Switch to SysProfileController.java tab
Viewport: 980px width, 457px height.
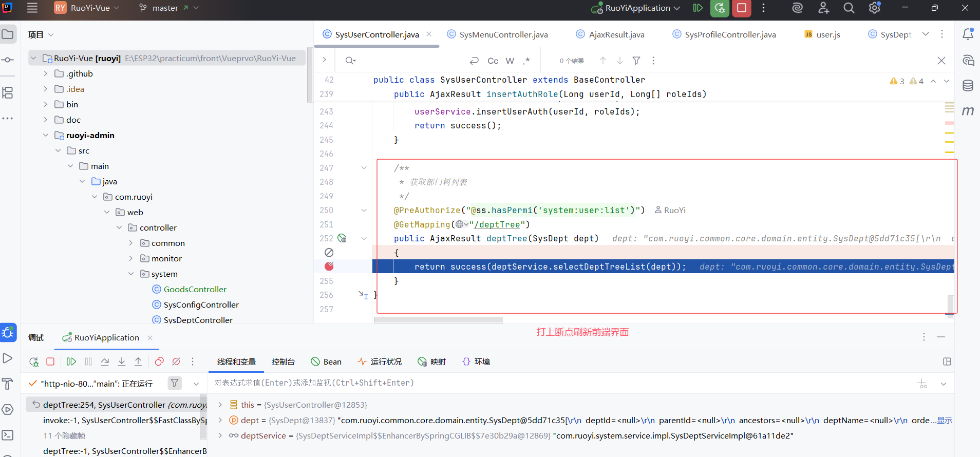click(x=724, y=34)
